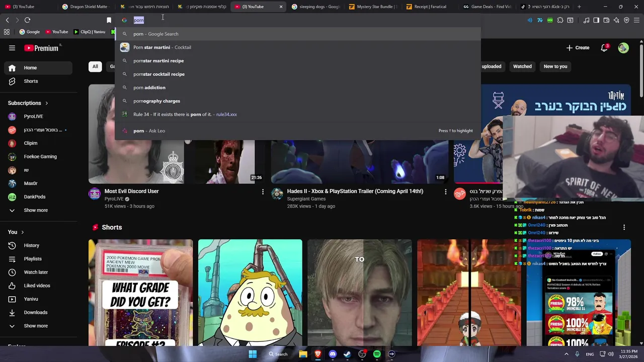Image resolution: width=644 pixels, height=362 pixels.
Task: Click the Create button
Action: 578,48
